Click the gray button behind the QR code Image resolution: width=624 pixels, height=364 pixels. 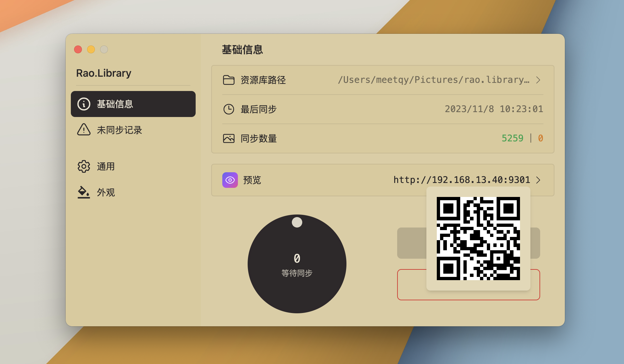[x=411, y=243]
